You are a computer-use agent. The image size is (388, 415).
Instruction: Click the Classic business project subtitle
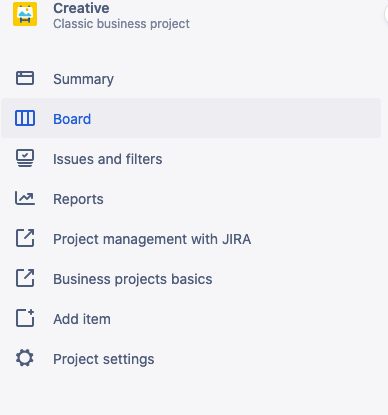coord(121,24)
